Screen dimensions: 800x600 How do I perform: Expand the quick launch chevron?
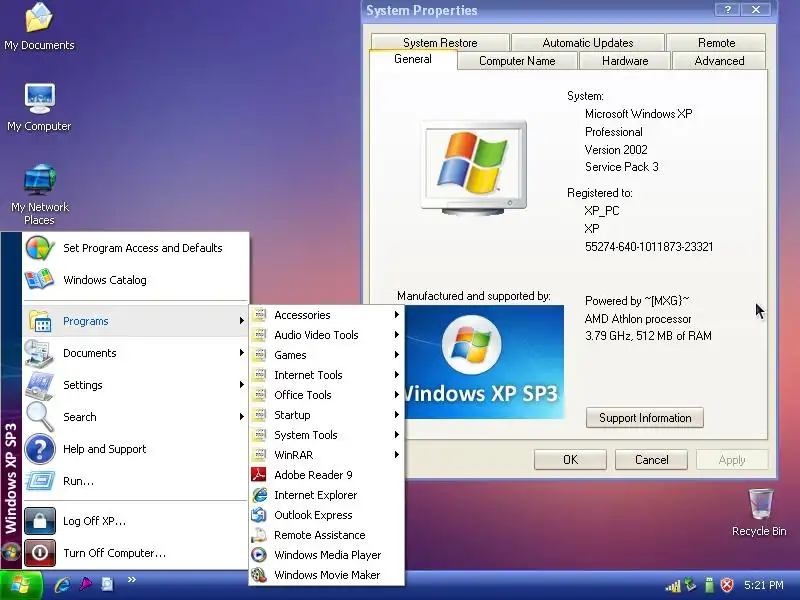coord(132,580)
